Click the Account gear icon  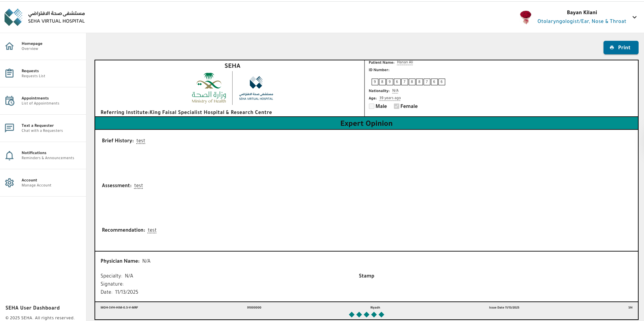click(9, 183)
